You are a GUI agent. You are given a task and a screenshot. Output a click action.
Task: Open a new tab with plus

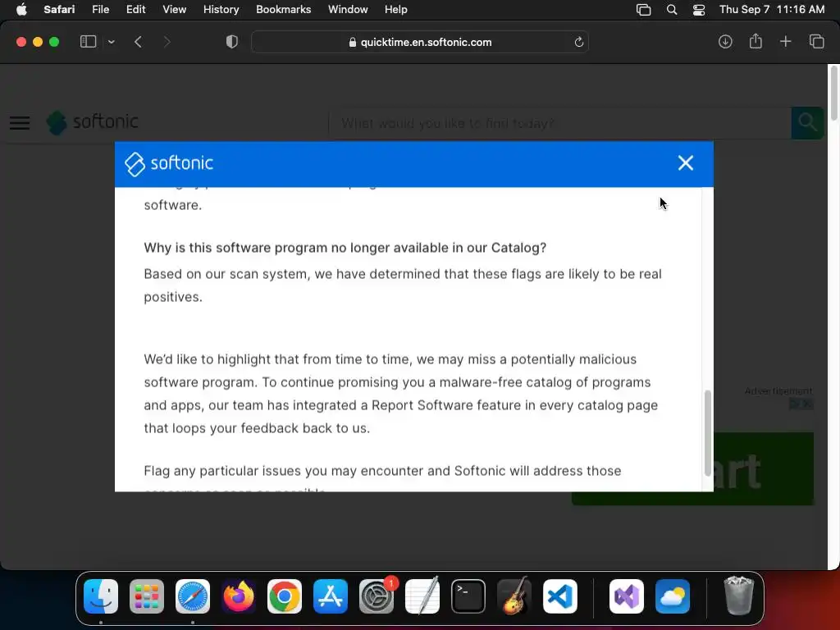pyautogui.click(x=785, y=41)
